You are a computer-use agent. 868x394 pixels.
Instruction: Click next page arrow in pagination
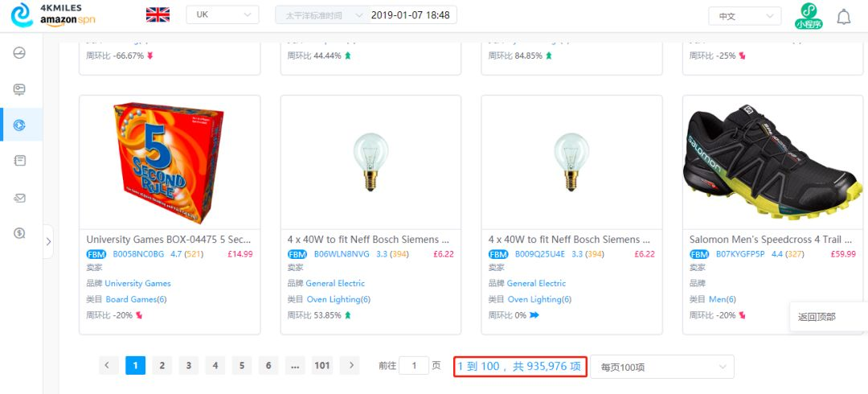pyautogui.click(x=350, y=365)
